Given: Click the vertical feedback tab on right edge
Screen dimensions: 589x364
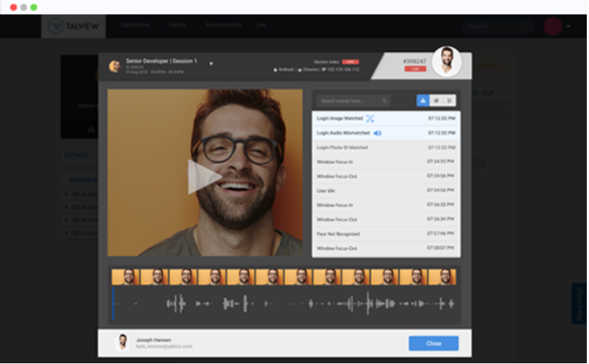Looking at the screenshot, I should (x=579, y=303).
